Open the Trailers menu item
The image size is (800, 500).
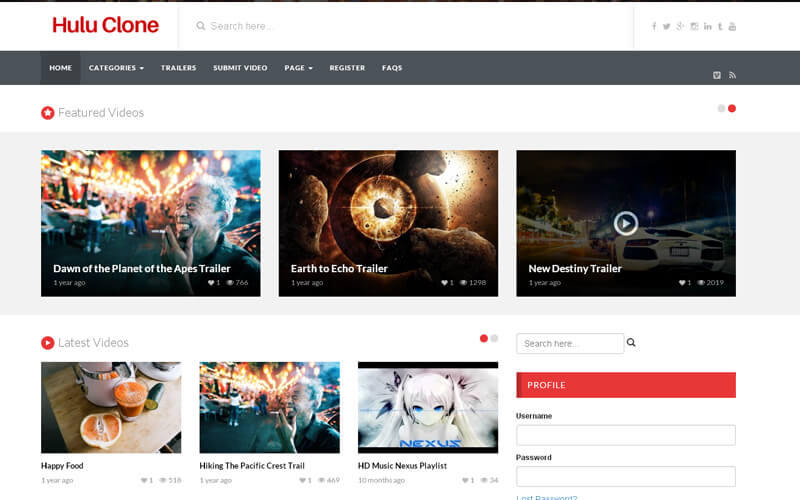(x=178, y=68)
